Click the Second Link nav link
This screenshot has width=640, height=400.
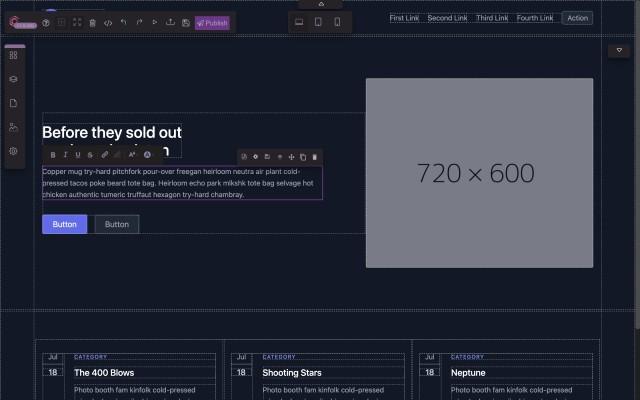coord(447,18)
